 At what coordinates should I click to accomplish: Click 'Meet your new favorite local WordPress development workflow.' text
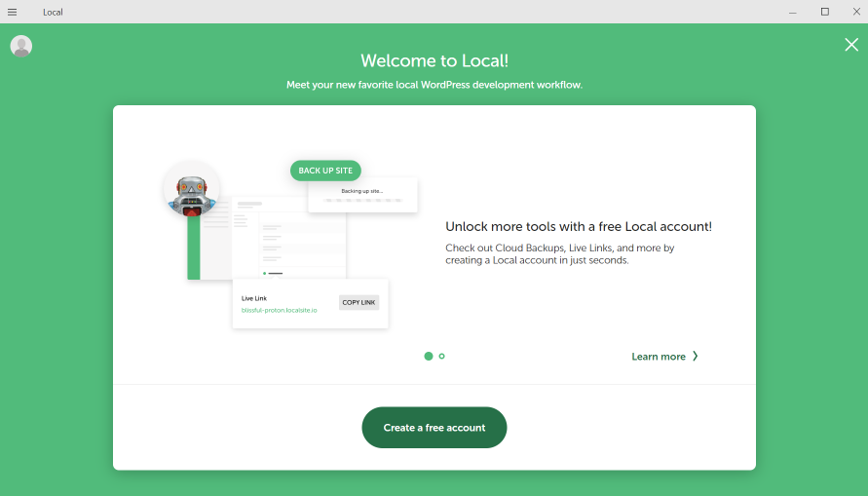click(x=434, y=85)
